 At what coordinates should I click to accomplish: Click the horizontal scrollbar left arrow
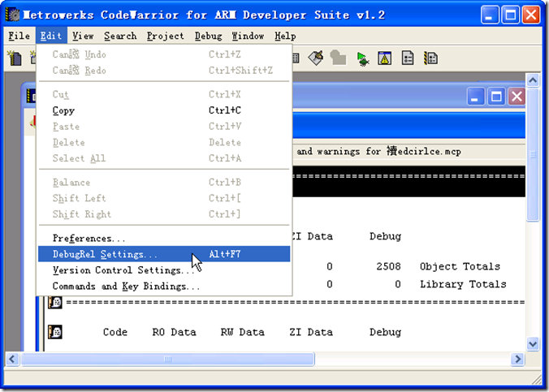point(12,359)
